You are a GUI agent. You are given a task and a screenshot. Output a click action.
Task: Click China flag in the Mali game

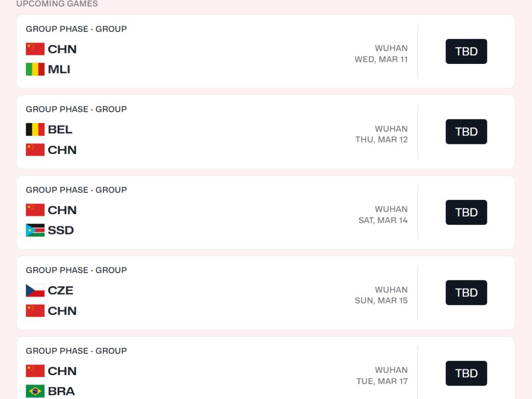click(35, 49)
